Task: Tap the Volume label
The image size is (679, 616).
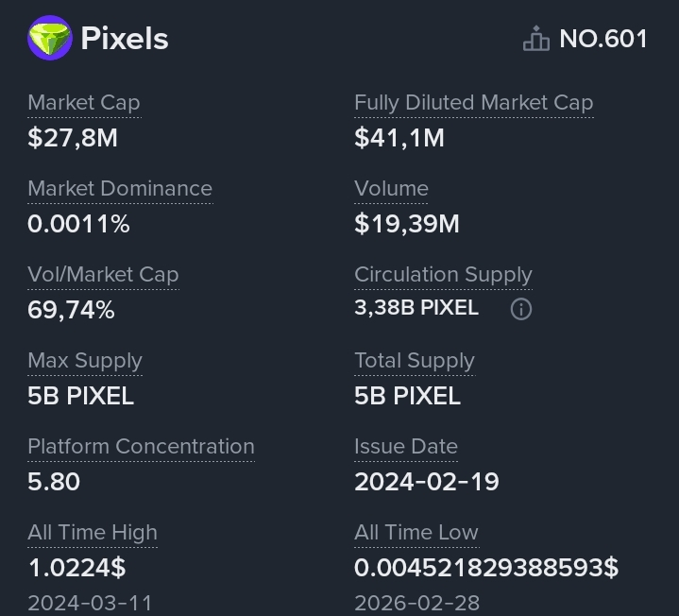Action: (391, 188)
